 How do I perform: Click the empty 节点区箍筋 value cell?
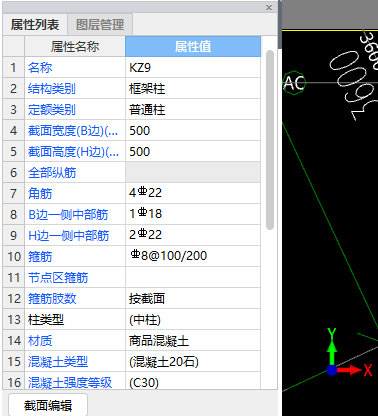pos(193,277)
